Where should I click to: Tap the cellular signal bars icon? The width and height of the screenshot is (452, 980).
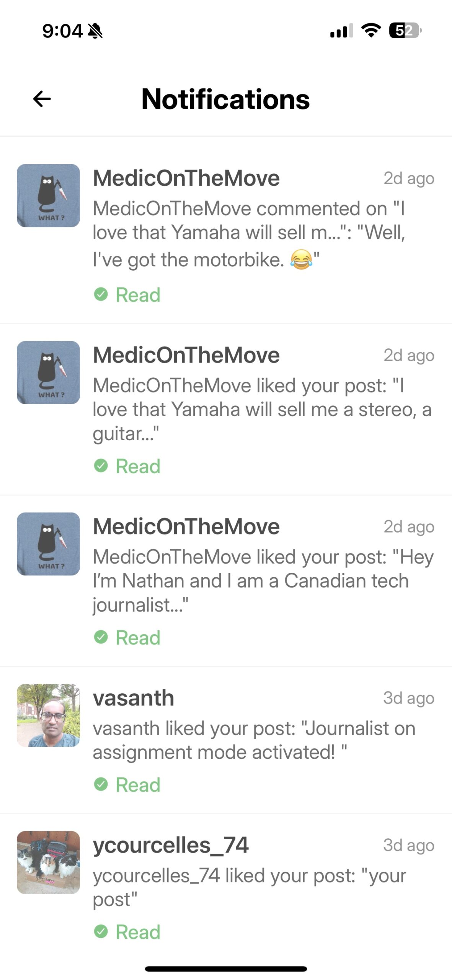coord(341,31)
